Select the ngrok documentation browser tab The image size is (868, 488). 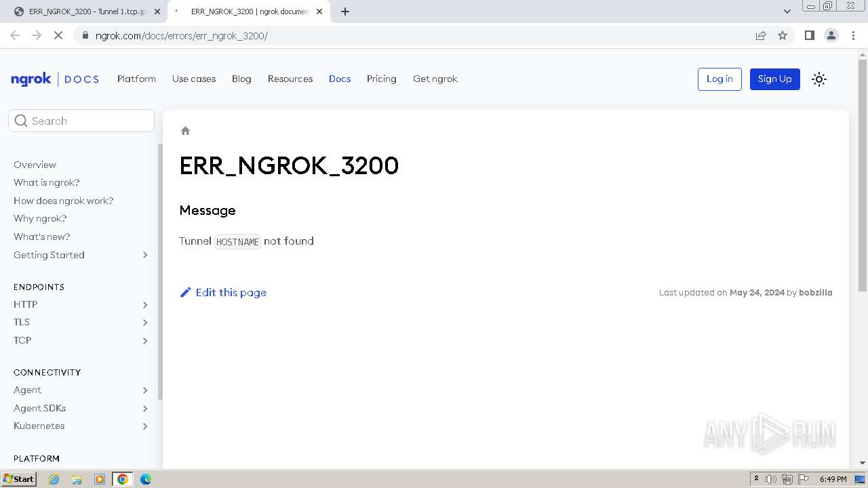(x=248, y=12)
